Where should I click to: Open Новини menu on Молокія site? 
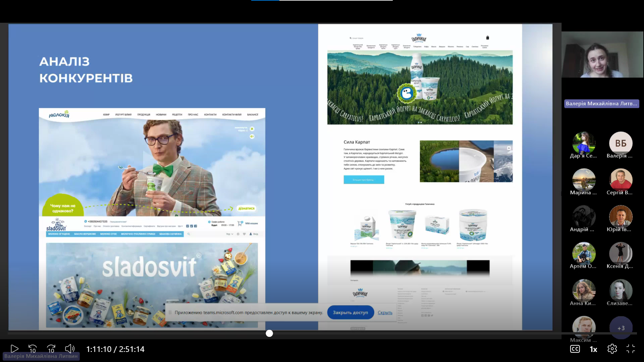tap(161, 115)
